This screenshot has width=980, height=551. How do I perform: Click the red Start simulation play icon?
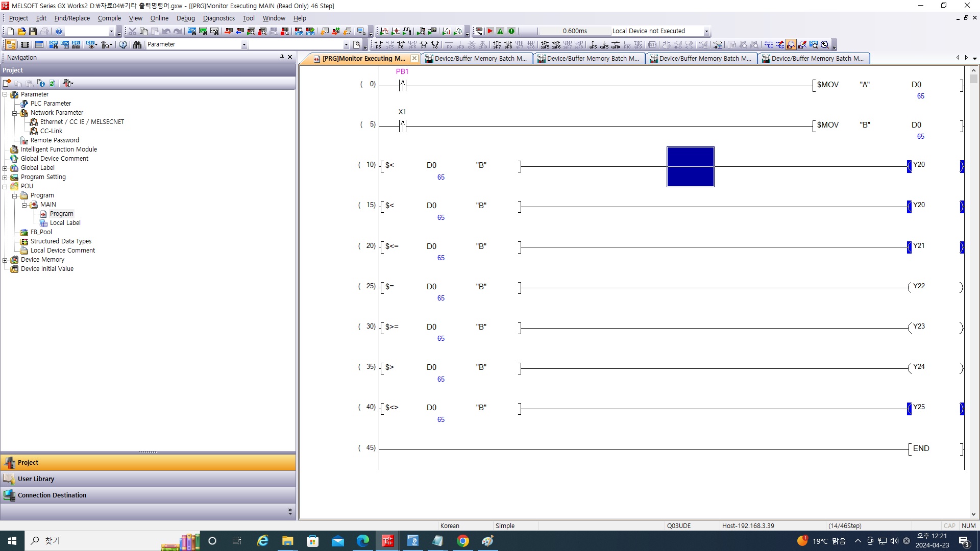pyautogui.click(x=490, y=31)
